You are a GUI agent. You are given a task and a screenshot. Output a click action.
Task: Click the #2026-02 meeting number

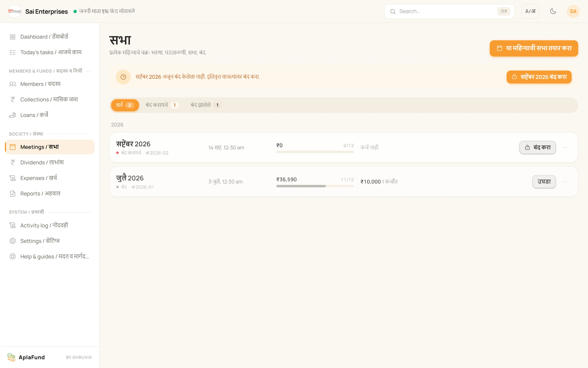click(157, 153)
